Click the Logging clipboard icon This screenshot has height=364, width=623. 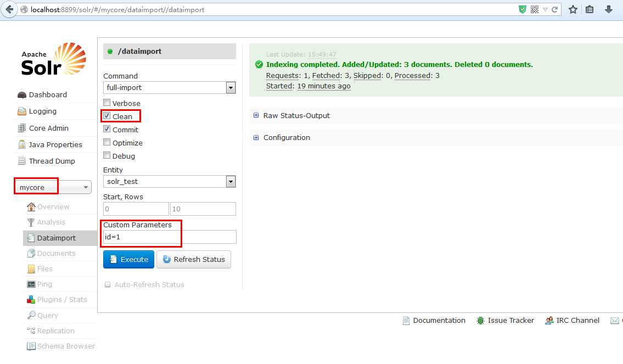tap(22, 111)
